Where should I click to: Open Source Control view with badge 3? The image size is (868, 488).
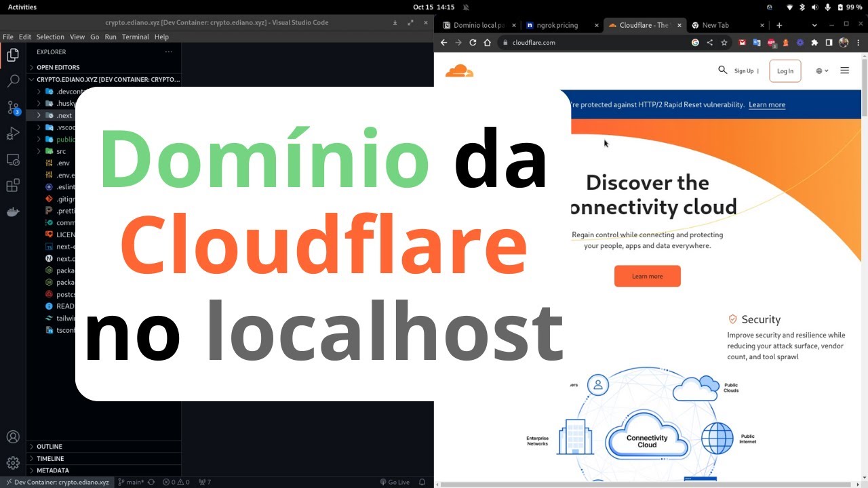point(13,108)
